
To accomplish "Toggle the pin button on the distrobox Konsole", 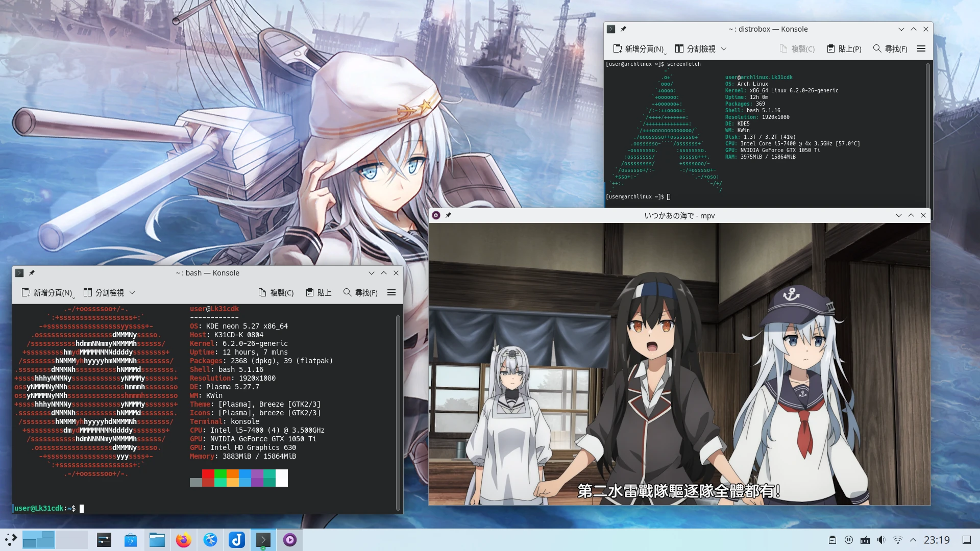I will tap(624, 29).
